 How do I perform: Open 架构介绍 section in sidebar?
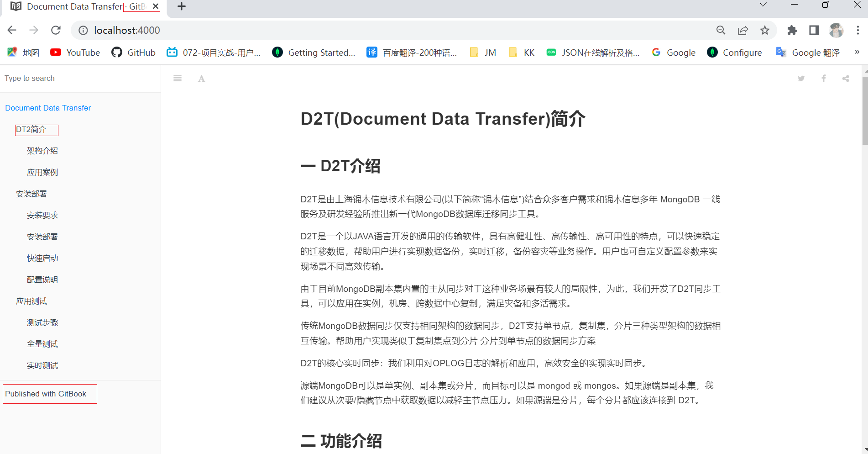42,151
